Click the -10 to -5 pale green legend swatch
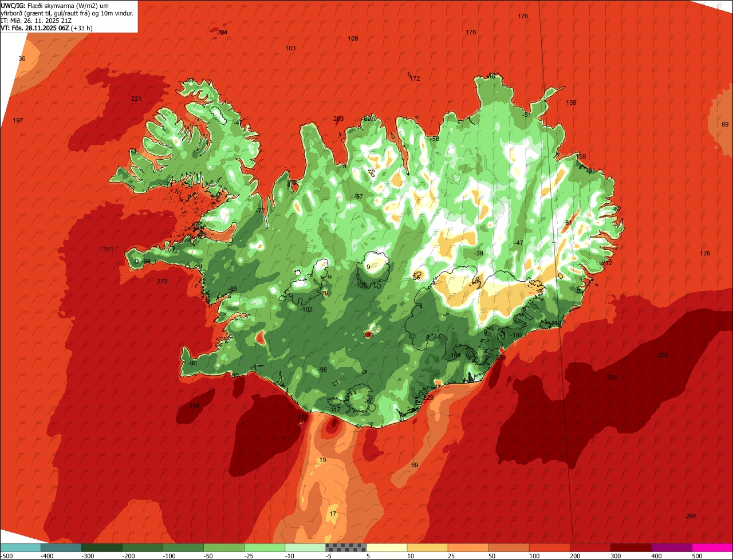The width and height of the screenshot is (733, 560). tap(305, 547)
